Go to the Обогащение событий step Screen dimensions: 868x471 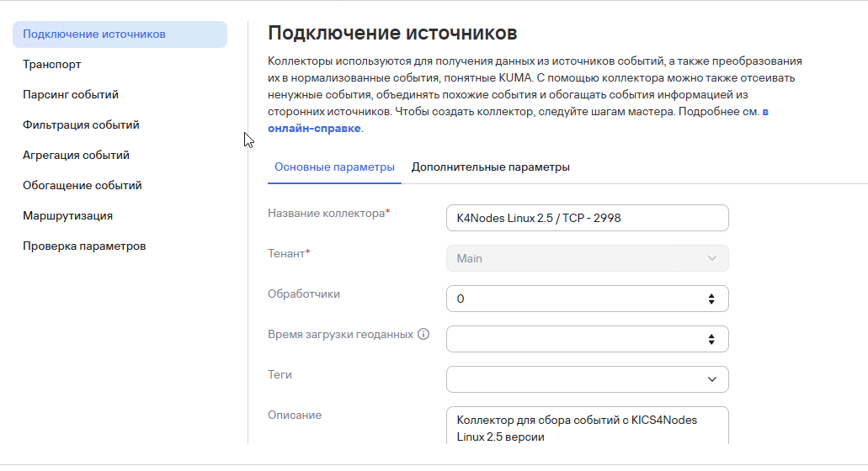tap(82, 186)
